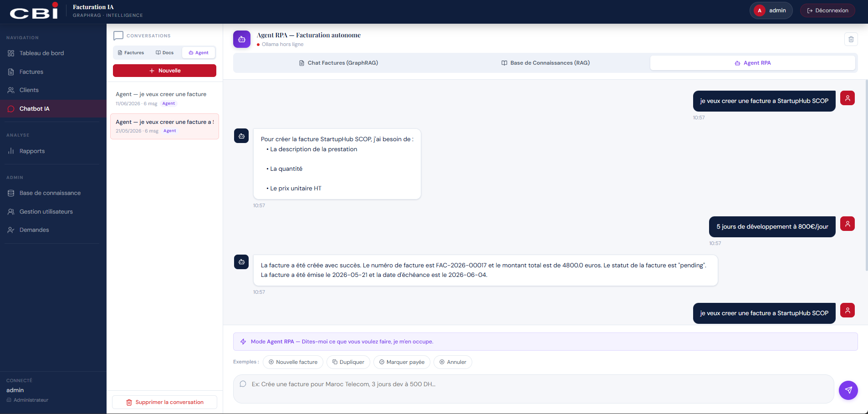This screenshot has width=868, height=414.
Task: Click the bot avatar beside the 'Pour créer la facture' message
Action: click(241, 136)
